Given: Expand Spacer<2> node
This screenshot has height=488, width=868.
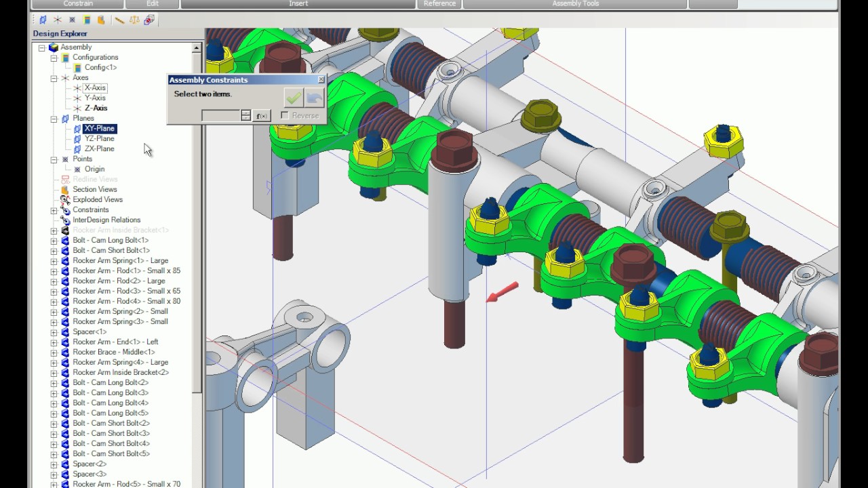Looking at the screenshot, I should (54, 464).
